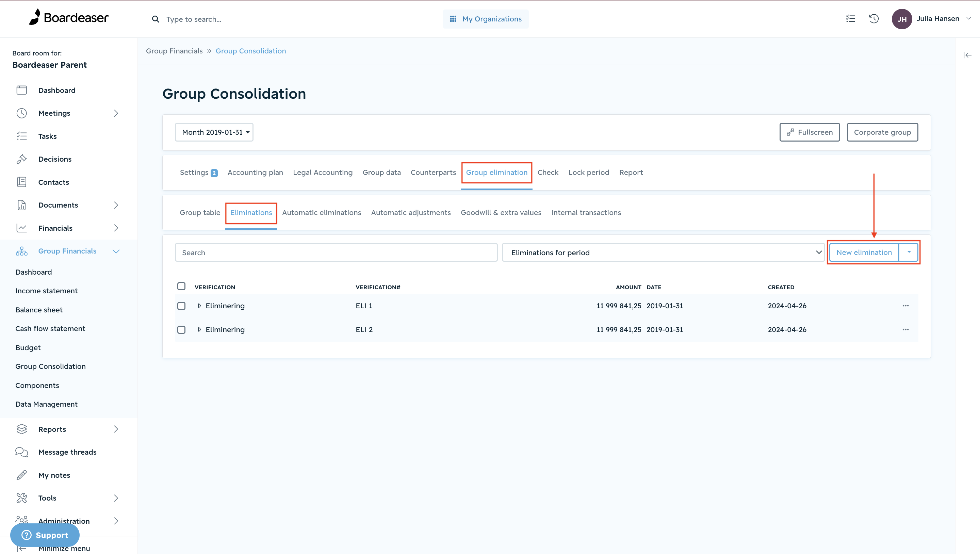Screen dimensions: 980x554
Task: Open the Automatic eliminations sub-tab
Action: click(322, 213)
